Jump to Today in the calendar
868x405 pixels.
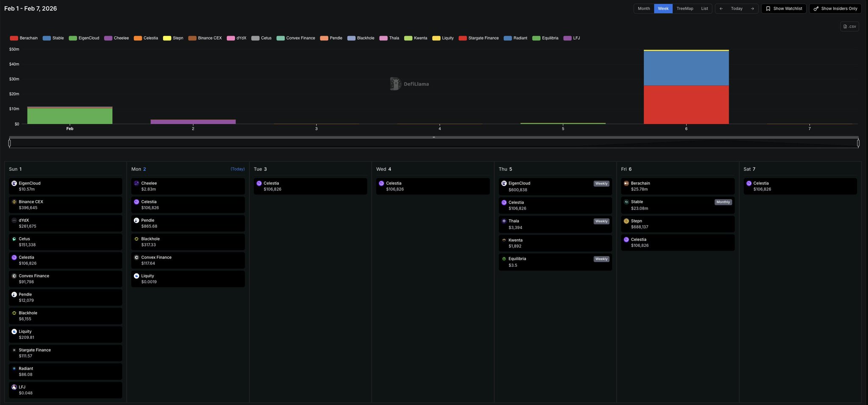(737, 8)
